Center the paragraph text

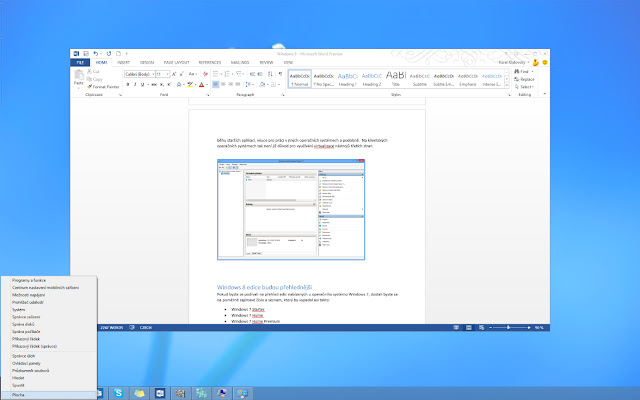223,84
